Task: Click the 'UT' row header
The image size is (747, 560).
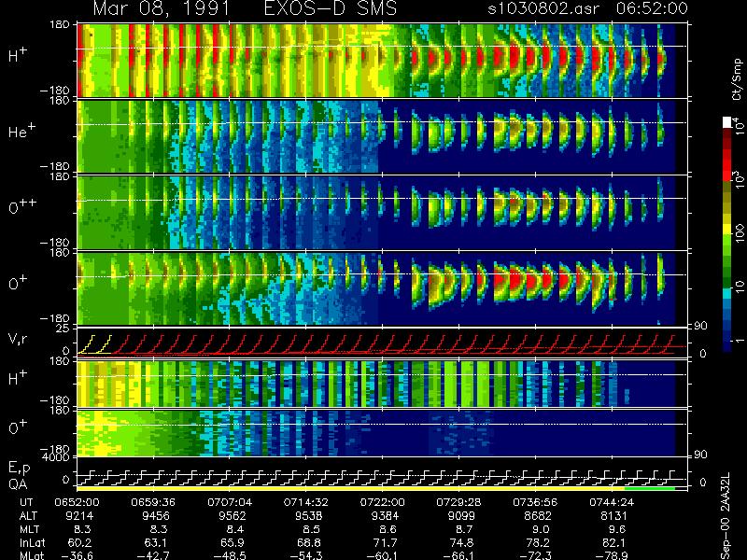Action: click(27, 502)
